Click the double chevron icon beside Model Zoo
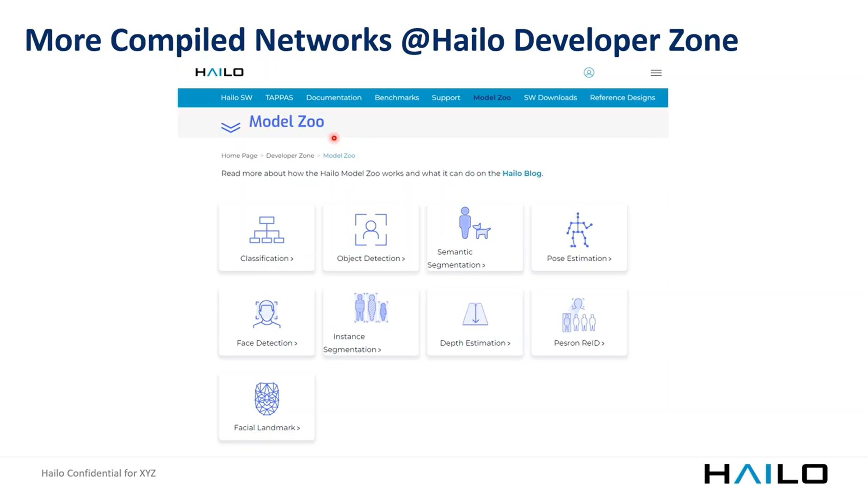Screen dimensions: 868x485 pos(230,127)
